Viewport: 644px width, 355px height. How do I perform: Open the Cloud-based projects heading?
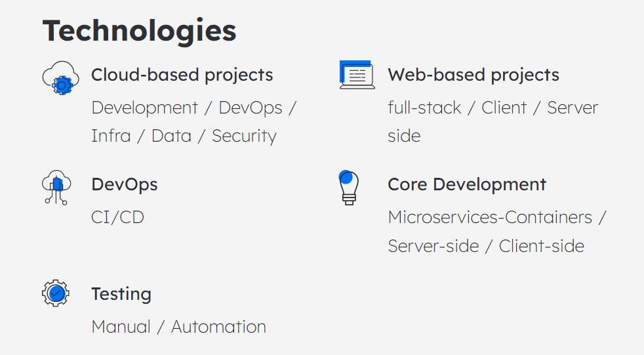(x=182, y=75)
